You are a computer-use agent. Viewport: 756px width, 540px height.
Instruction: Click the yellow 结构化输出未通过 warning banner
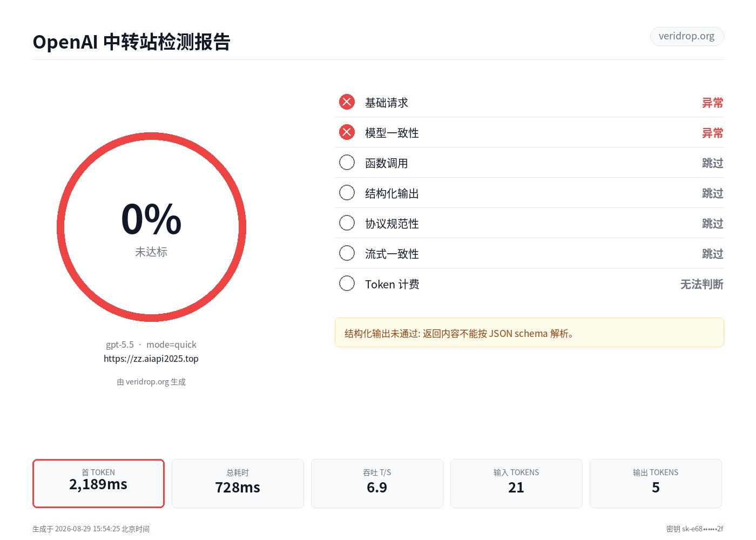[x=529, y=333]
